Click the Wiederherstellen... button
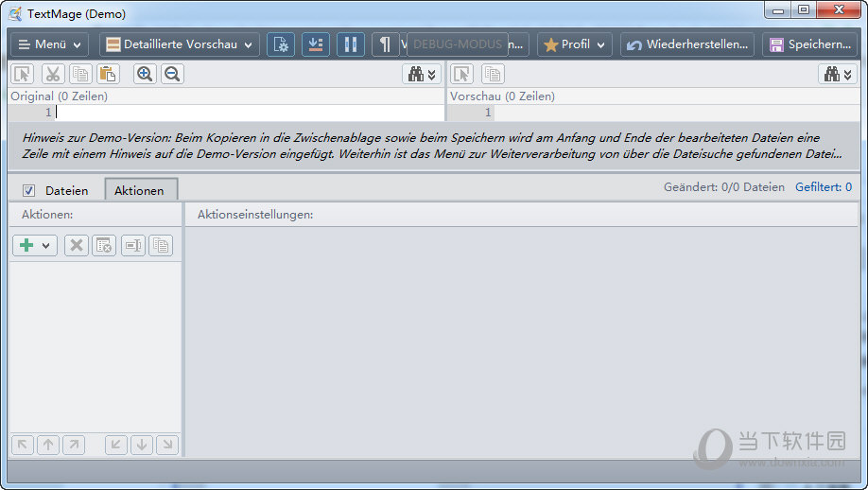 pos(687,44)
